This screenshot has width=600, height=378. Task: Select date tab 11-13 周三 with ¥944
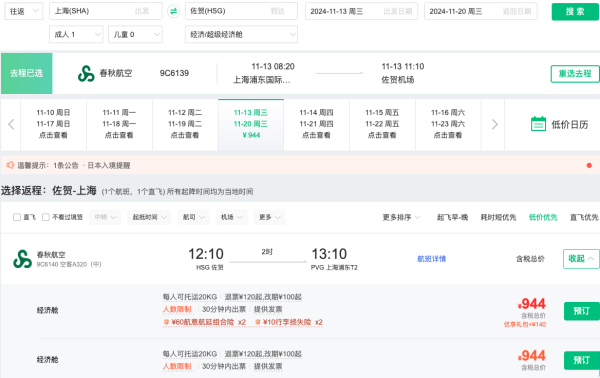coord(251,124)
